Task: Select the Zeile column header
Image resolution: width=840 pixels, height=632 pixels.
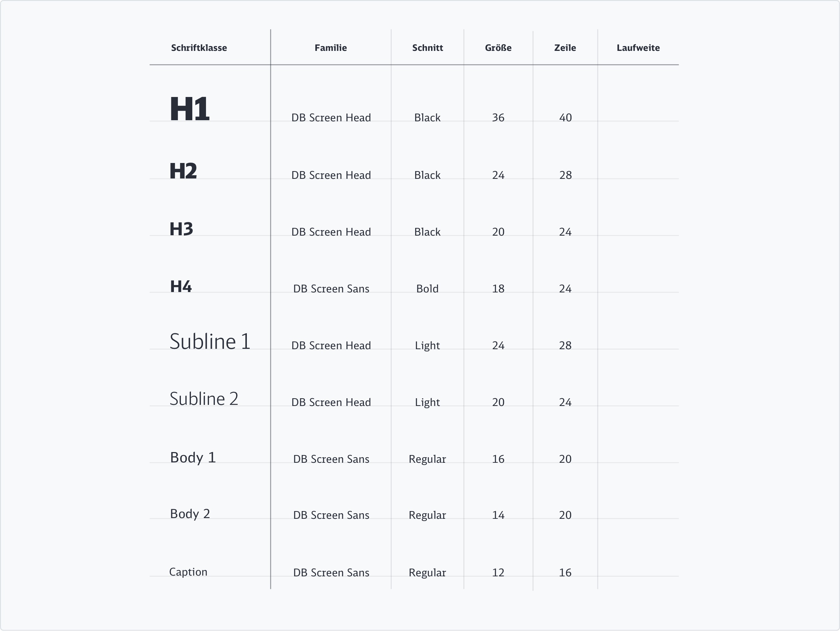Action: coord(565,48)
